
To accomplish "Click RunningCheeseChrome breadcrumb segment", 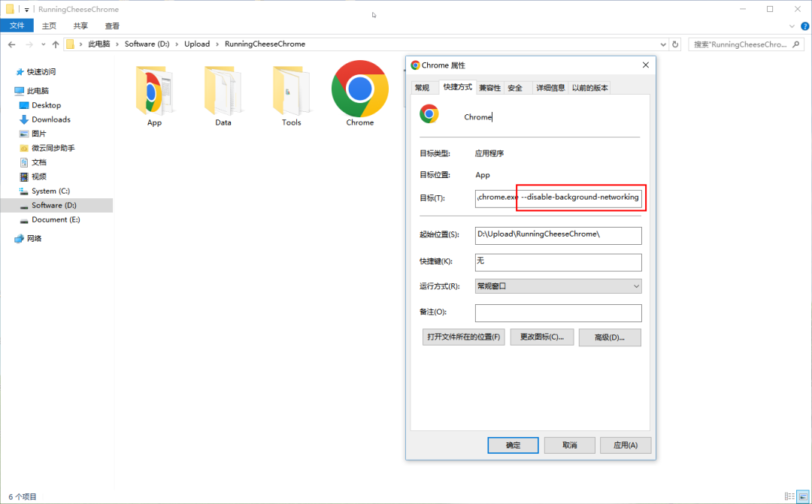I will (x=265, y=44).
